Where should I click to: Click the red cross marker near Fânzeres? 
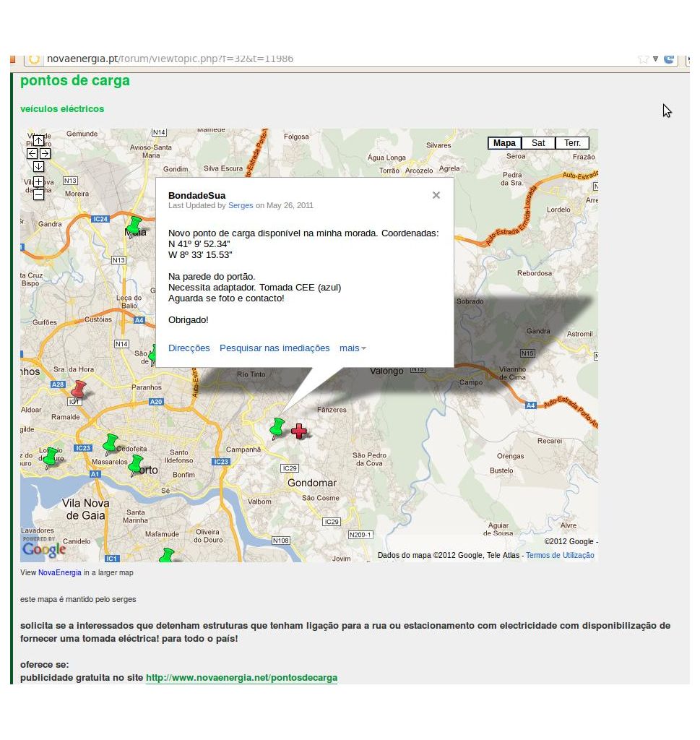coord(298,431)
